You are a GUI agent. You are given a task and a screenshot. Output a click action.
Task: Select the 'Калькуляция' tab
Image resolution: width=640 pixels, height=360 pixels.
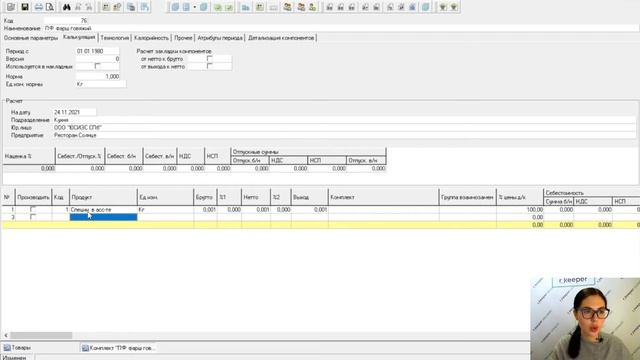(79, 37)
